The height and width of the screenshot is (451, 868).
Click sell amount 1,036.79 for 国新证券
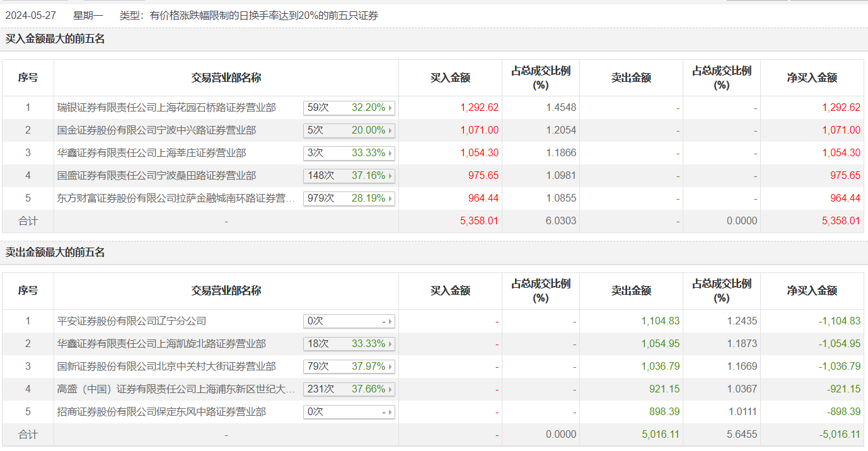[x=661, y=367]
